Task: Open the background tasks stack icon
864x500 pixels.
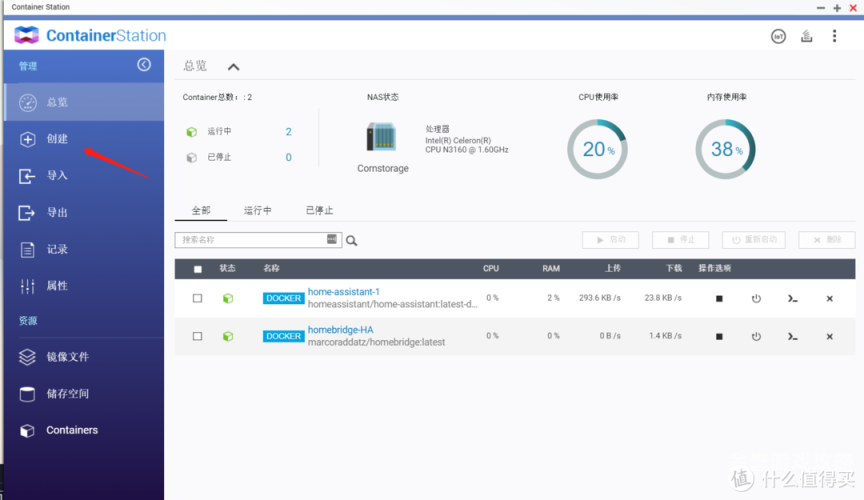Action: coord(807,36)
